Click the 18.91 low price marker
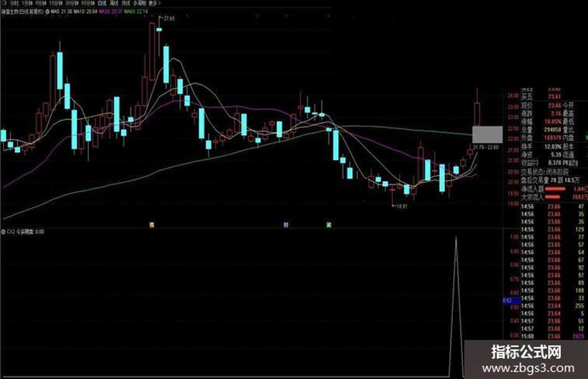This screenshot has width=588, height=379. click(x=401, y=206)
